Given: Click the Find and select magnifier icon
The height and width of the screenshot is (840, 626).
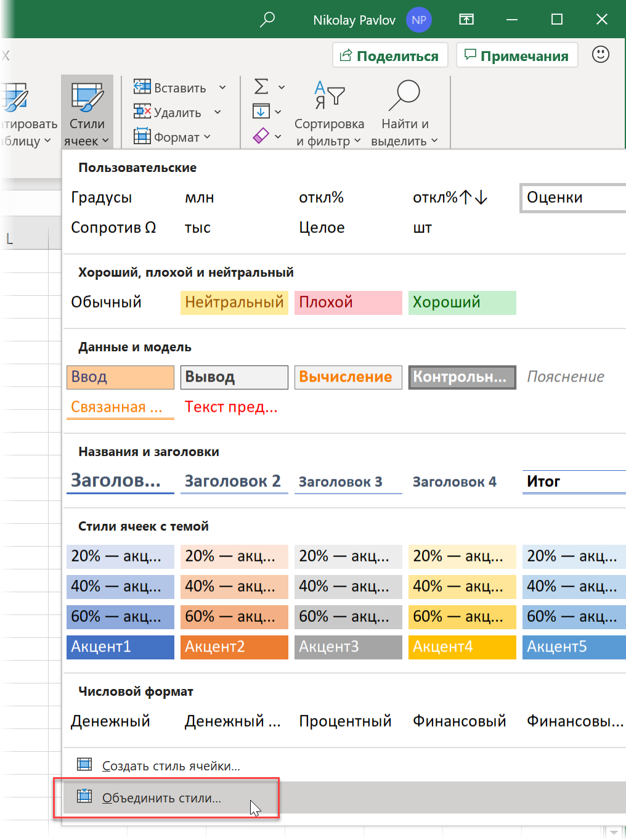Looking at the screenshot, I should coord(404,96).
